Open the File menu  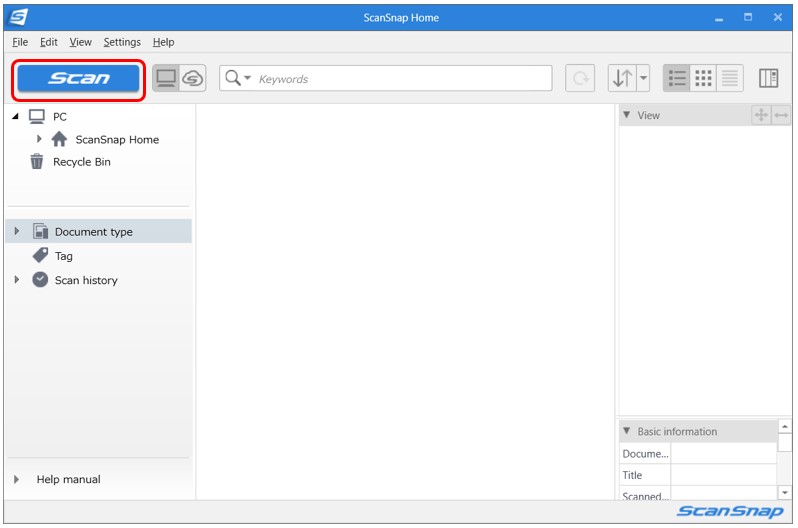tap(20, 42)
